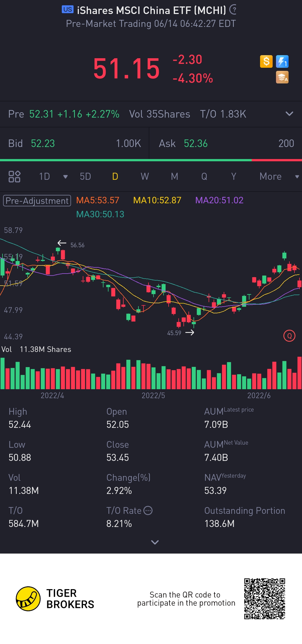Viewport: 302px width, 644px height.
Task: Open the orange stacked layers icon
Action: click(282, 77)
